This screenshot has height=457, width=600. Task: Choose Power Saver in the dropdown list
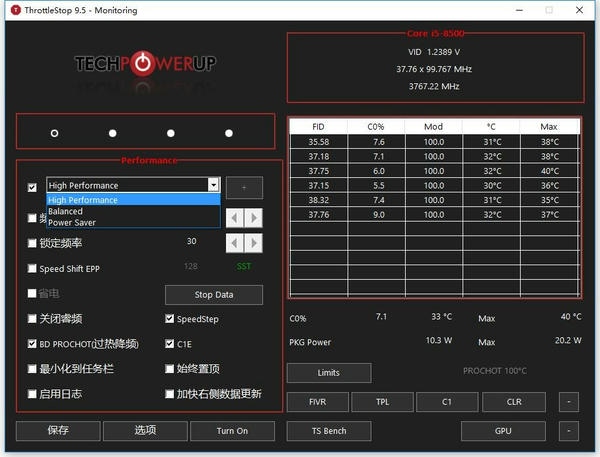point(133,222)
